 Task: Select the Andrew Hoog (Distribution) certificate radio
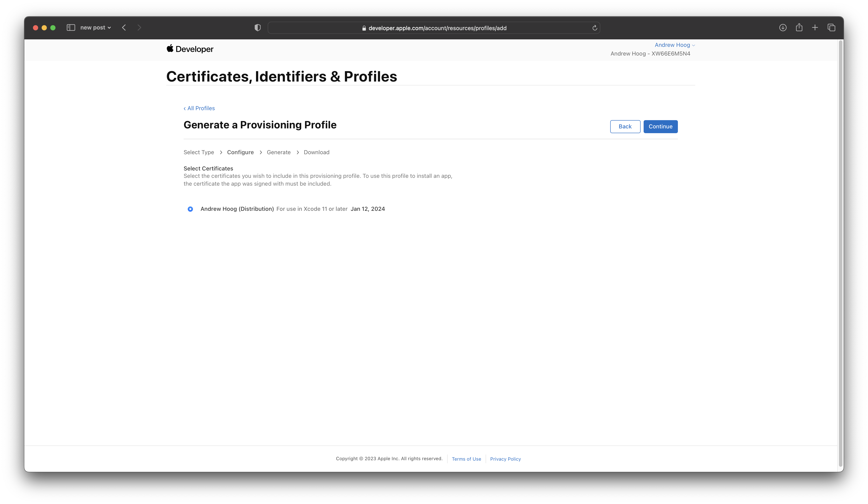190,209
